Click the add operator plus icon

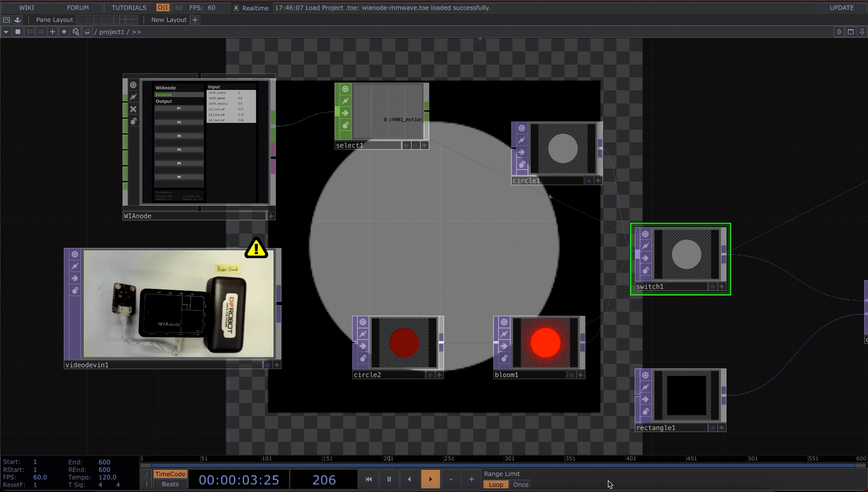[x=52, y=32]
